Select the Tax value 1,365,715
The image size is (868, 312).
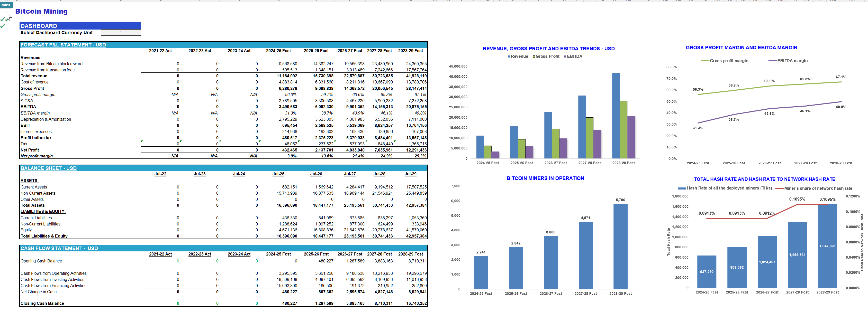click(x=418, y=144)
